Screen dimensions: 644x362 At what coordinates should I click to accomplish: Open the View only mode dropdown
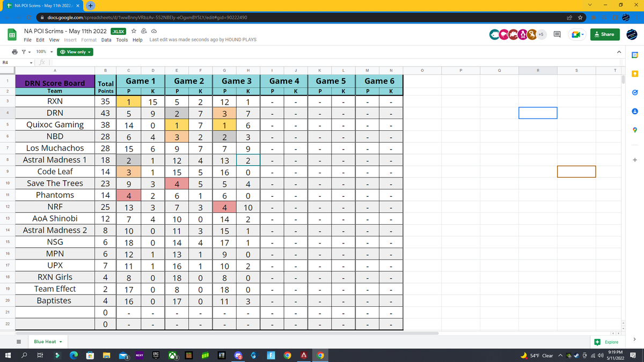pyautogui.click(x=75, y=52)
